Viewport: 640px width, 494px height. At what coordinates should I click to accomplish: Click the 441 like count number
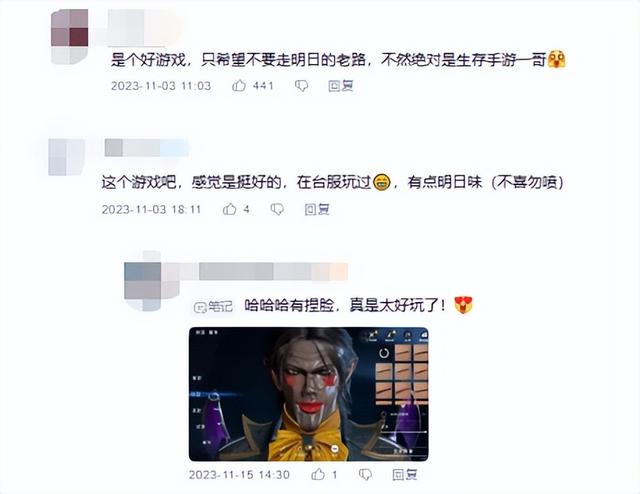pyautogui.click(x=263, y=86)
